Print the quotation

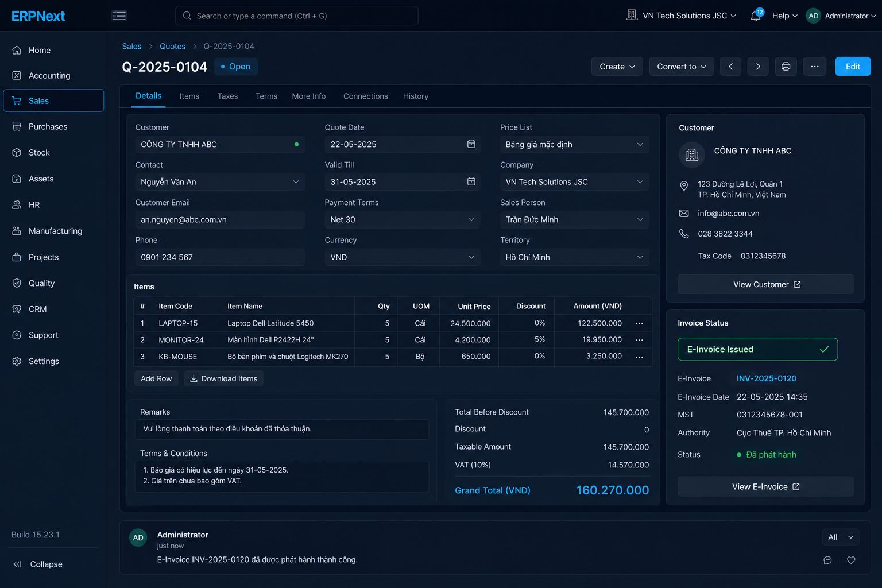pos(786,67)
